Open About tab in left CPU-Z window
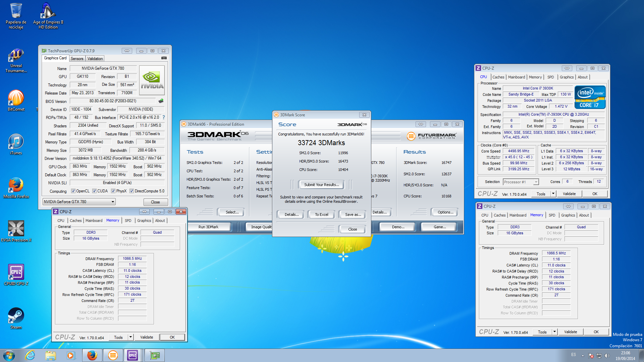Viewport: 644px width, 362px height. tap(160, 221)
